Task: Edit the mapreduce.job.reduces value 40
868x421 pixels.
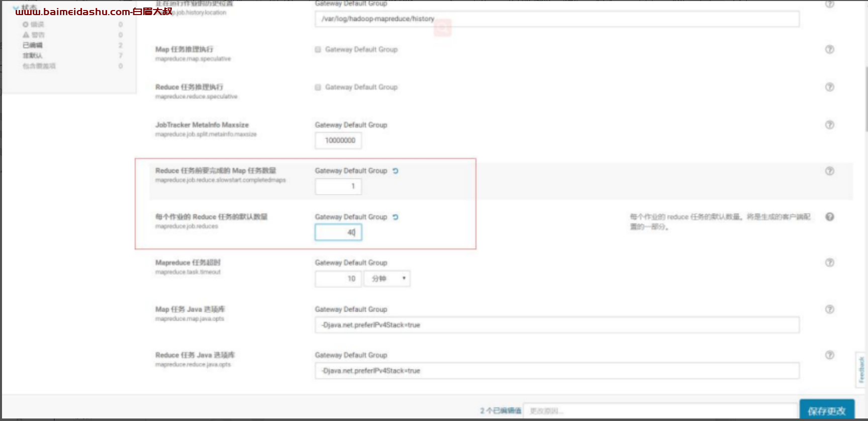Action: coord(338,232)
